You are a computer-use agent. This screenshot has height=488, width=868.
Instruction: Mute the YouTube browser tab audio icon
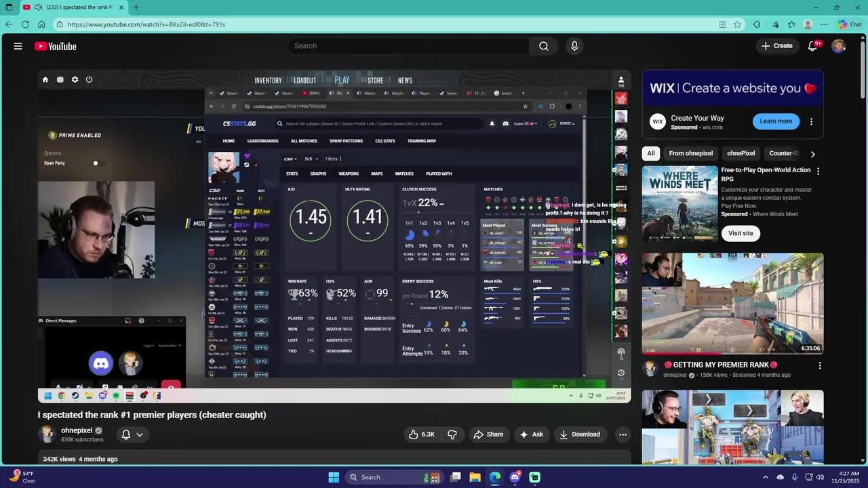(38, 7)
